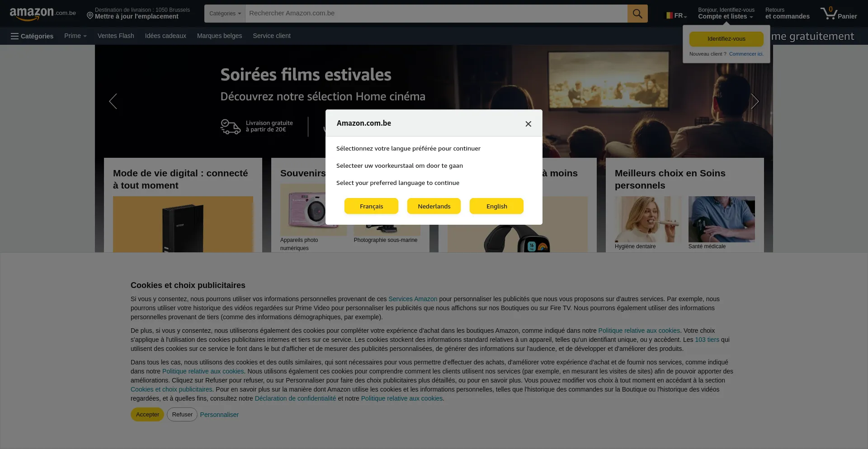
Task: Click Meilleurs choix en Soins personnels heading
Action: (670, 179)
